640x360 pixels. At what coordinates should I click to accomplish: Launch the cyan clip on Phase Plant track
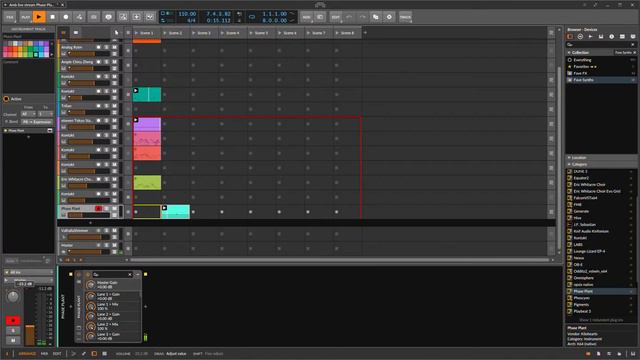tap(164, 208)
